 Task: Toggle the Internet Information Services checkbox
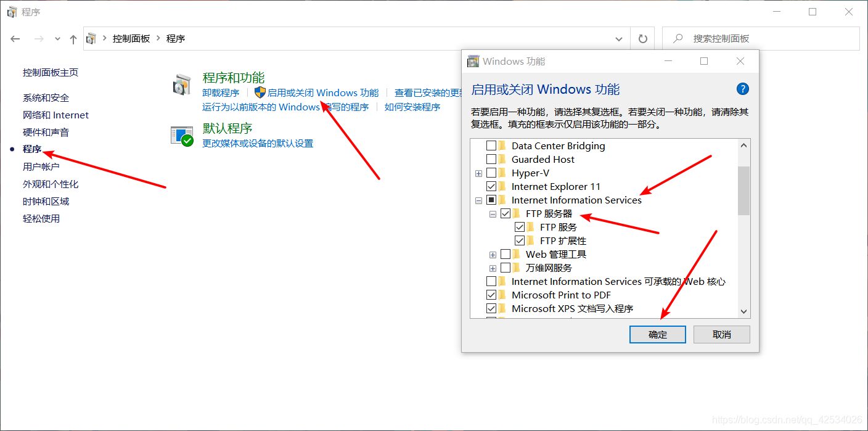tap(491, 200)
